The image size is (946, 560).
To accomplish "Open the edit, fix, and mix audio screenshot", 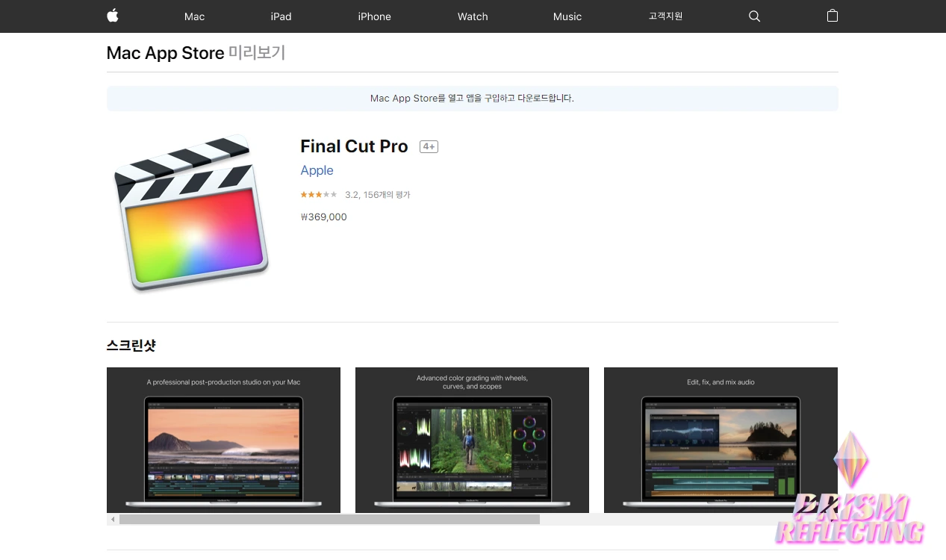I will [721, 440].
